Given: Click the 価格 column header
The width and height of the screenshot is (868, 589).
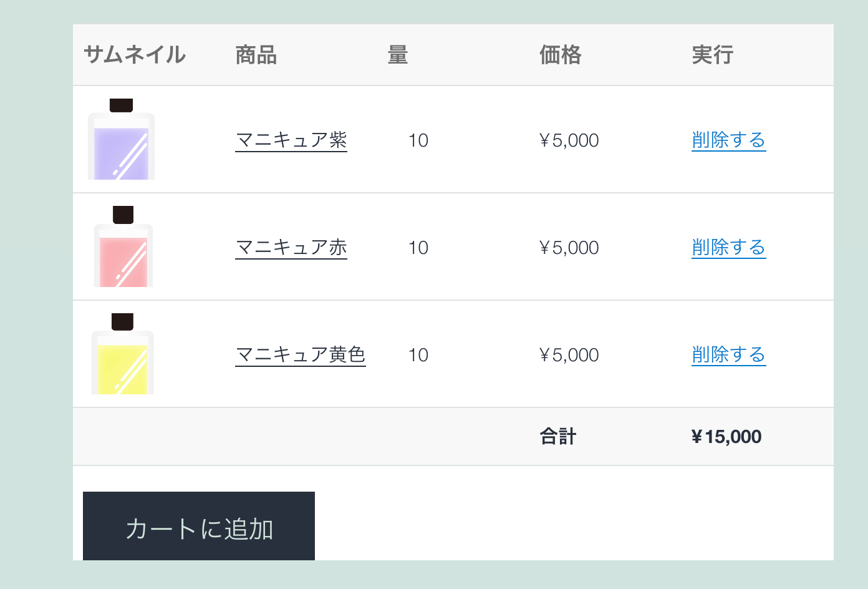Looking at the screenshot, I should (561, 55).
